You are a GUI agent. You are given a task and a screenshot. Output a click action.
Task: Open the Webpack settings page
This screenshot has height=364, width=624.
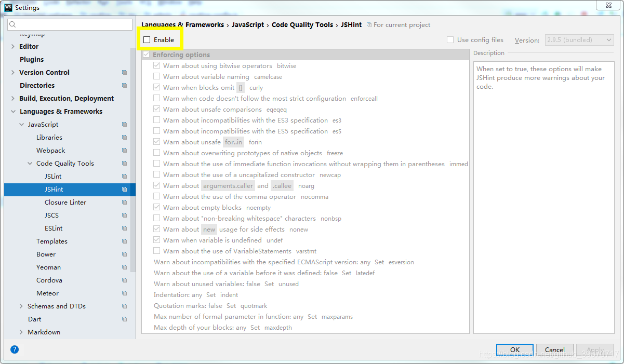click(51, 151)
